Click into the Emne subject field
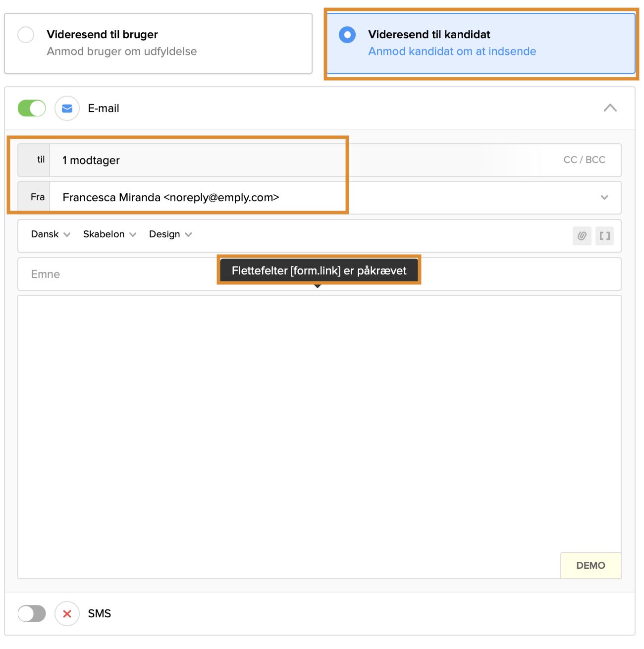The width and height of the screenshot is (644, 649). [119, 274]
